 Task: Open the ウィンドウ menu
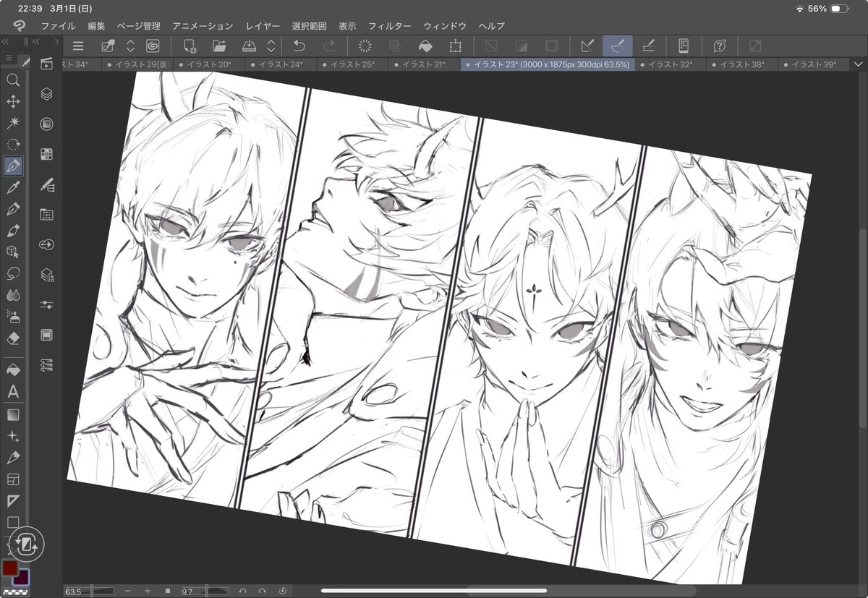pyautogui.click(x=445, y=26)
